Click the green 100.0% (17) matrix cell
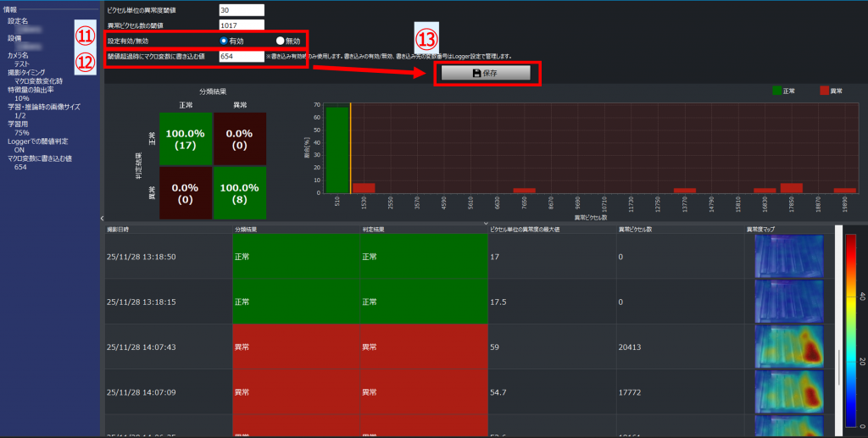The height and width of the screenshot is (438, 868). click(185, 140)
